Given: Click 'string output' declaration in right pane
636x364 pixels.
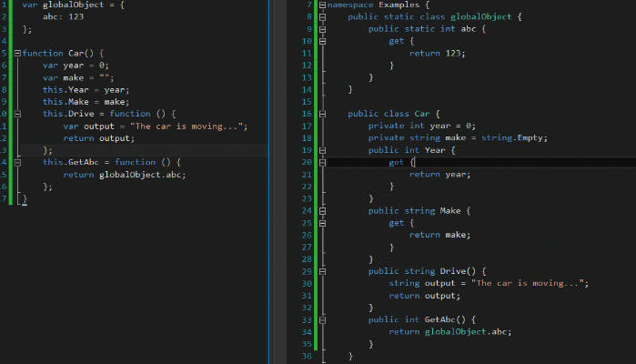Looking at the screenshot, I should click(x=489, y=283).
